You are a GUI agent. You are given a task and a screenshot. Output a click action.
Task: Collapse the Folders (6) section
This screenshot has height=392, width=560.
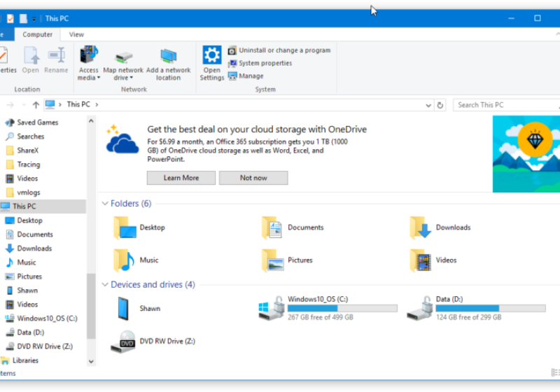pyautogui.click(x=105, y=204)
